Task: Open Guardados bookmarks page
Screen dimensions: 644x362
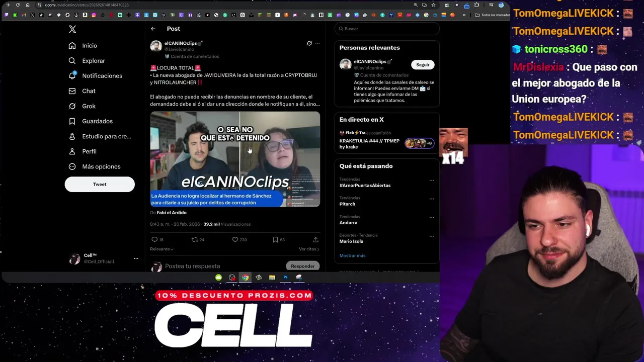Action: click(91, 121)
